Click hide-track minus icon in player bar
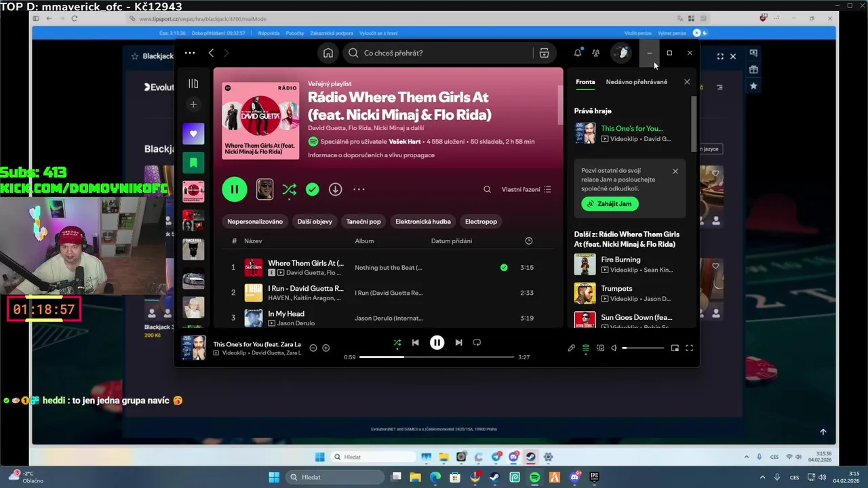Viewport: 868px width, 488px height. [x=313, y=348]
